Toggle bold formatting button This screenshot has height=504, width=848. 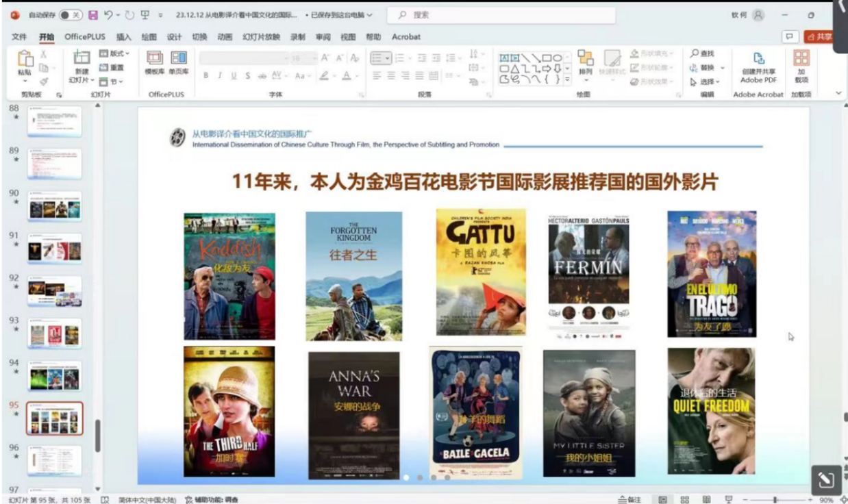click(x=205, y=75)
